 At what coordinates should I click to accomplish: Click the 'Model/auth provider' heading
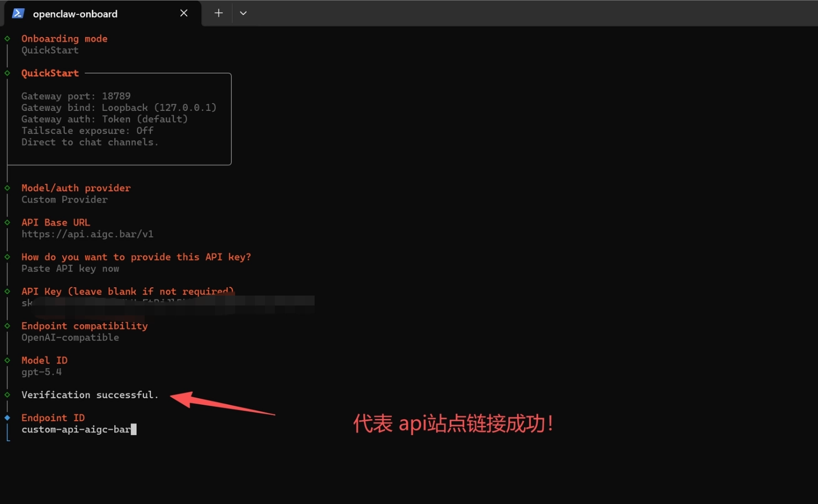pos(76,188)
